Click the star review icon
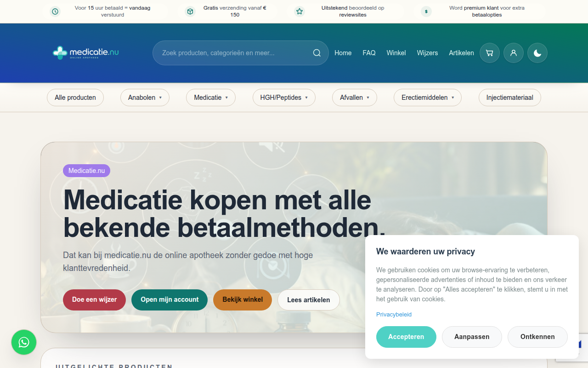This screenshot has height=368, width=588. (x=300, y=11)
